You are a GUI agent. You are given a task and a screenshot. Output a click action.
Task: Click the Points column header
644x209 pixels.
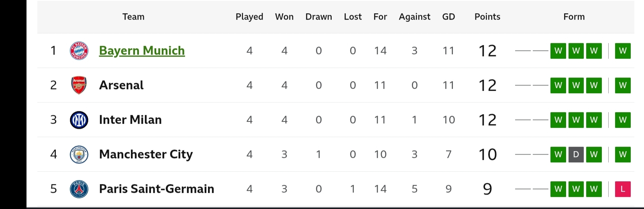[x=487, y=17]
